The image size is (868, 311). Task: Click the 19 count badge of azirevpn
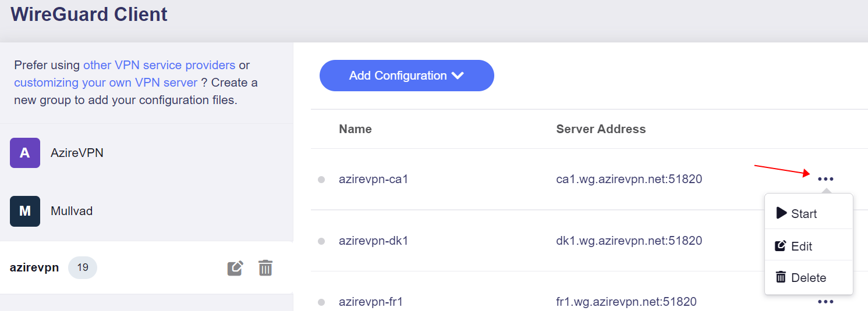click(x=83, y=267)
